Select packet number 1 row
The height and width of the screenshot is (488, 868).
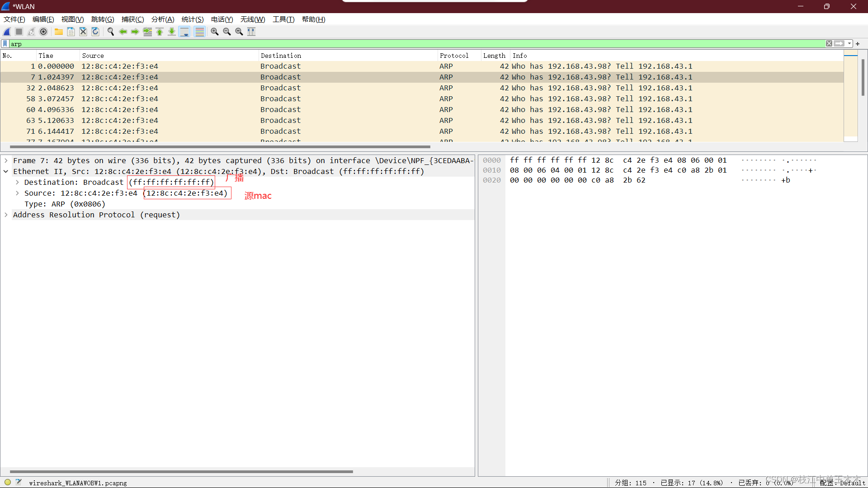click(x=422, y=66)
